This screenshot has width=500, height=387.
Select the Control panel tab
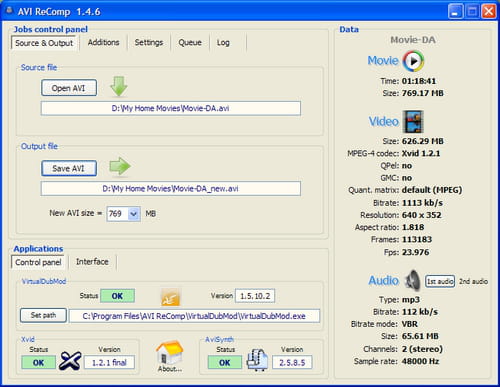coord(38,262)
